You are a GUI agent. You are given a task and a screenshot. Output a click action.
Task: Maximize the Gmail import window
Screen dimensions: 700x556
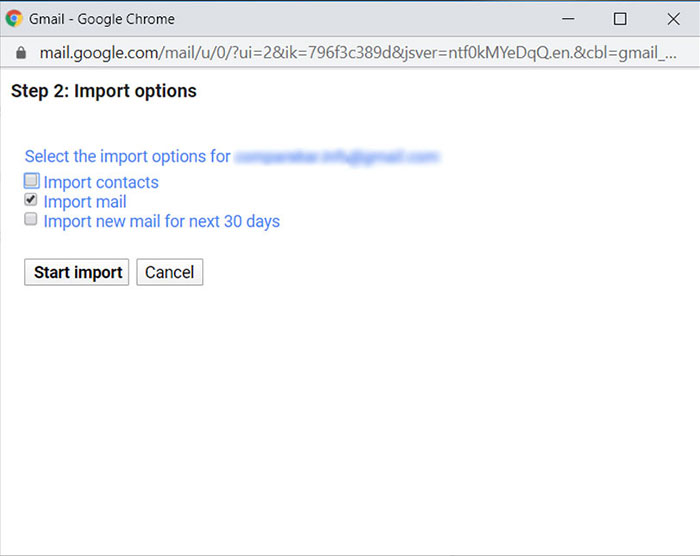click(x=620, y=18)
